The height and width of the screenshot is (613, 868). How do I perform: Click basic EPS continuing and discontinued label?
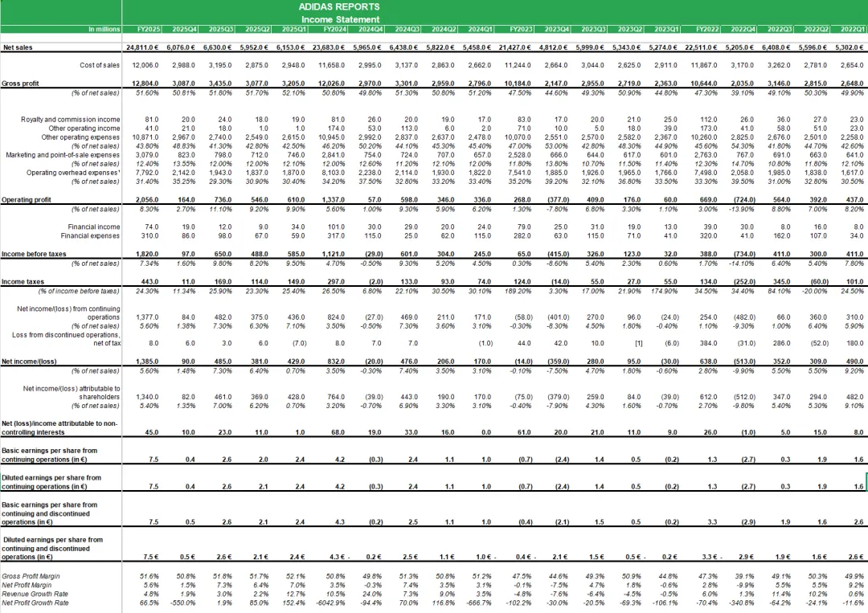pos(49,513)
